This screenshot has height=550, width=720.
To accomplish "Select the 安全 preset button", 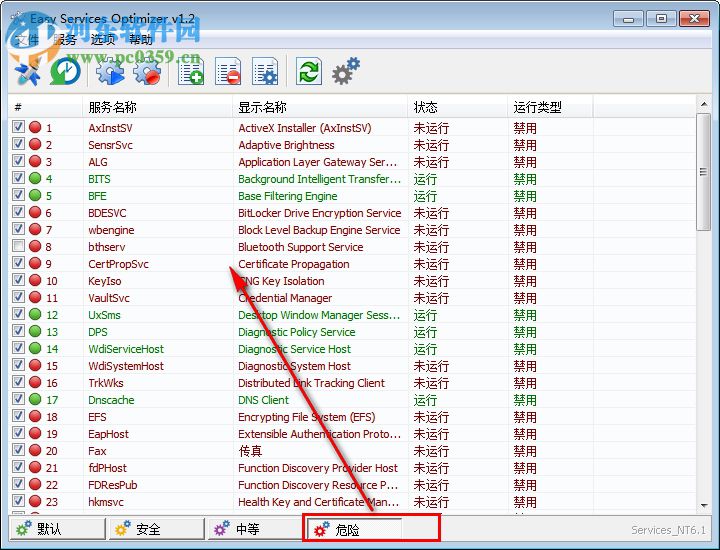I will (157, 529).
